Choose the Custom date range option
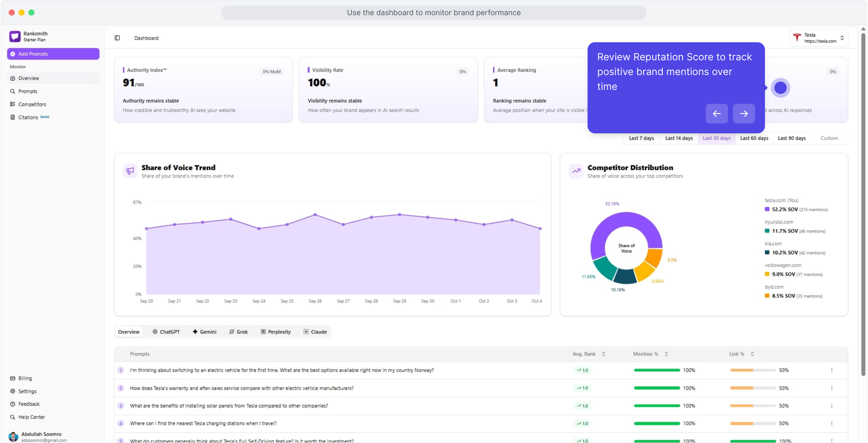 click(829, 138)
